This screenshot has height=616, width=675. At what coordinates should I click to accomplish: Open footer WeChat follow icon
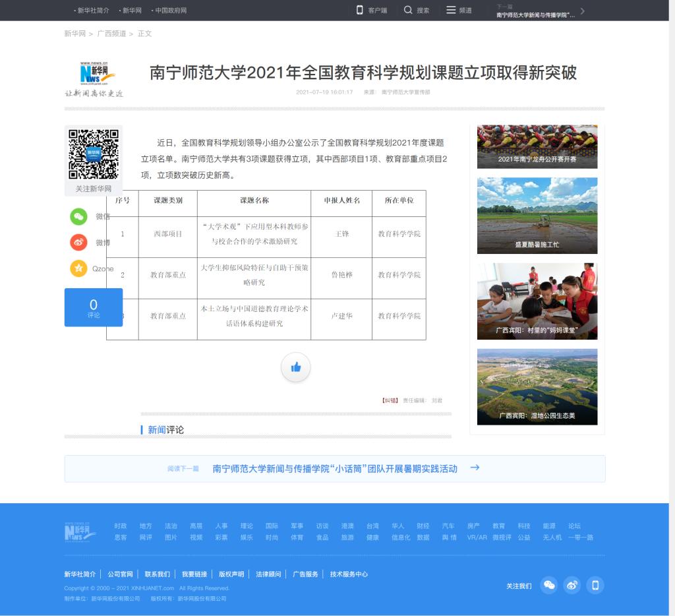(549, 586)
